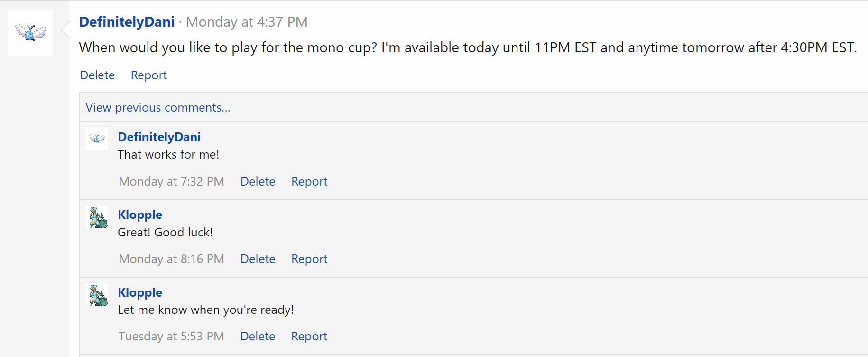
Task: Open DefinitelyDani's profile from post header
Action: pos(127,22)
